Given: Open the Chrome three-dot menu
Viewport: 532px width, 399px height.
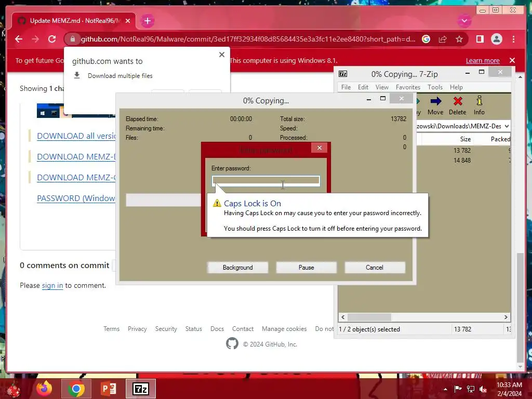Looking at the screenshot, I should (513, 39).
